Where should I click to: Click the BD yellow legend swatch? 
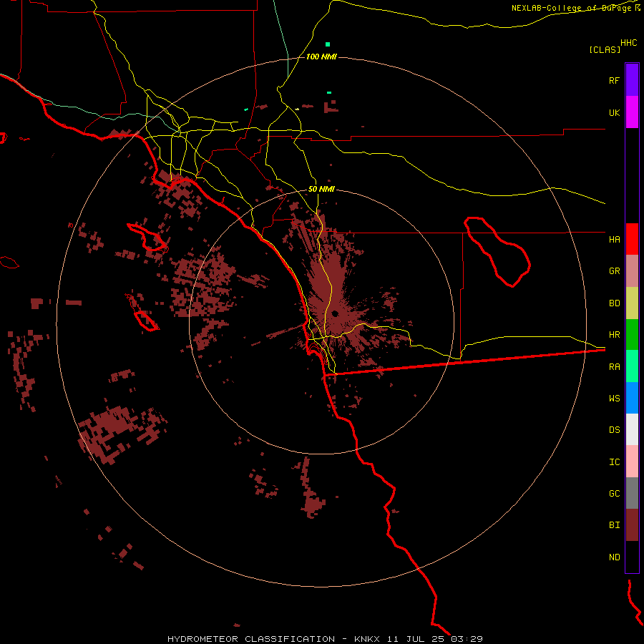point(632,303)
